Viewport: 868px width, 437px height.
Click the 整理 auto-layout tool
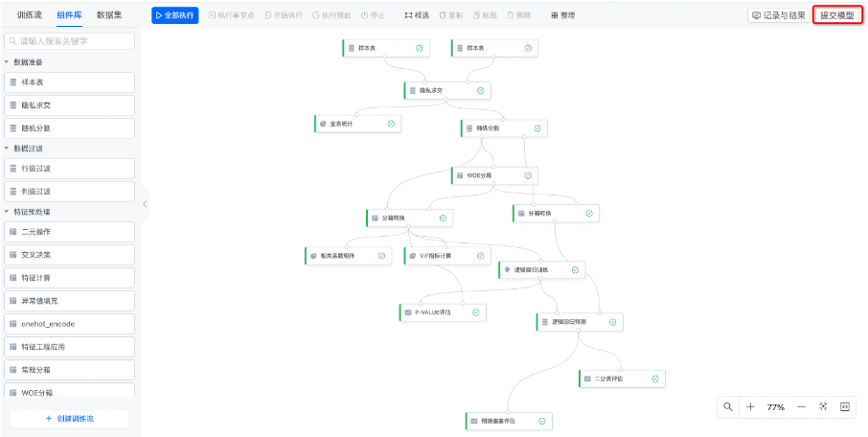point(563,15)
